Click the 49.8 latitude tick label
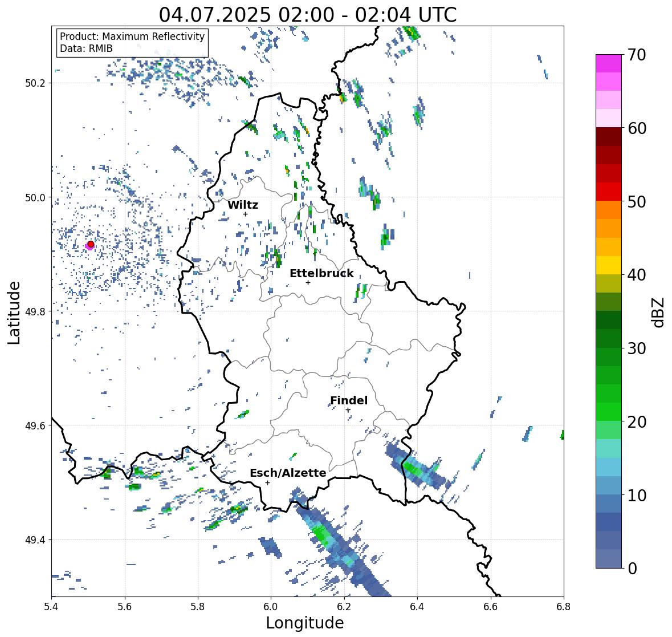Image resolution: width=672 pixels, height=637 pixels. click(x=35, y=311)
